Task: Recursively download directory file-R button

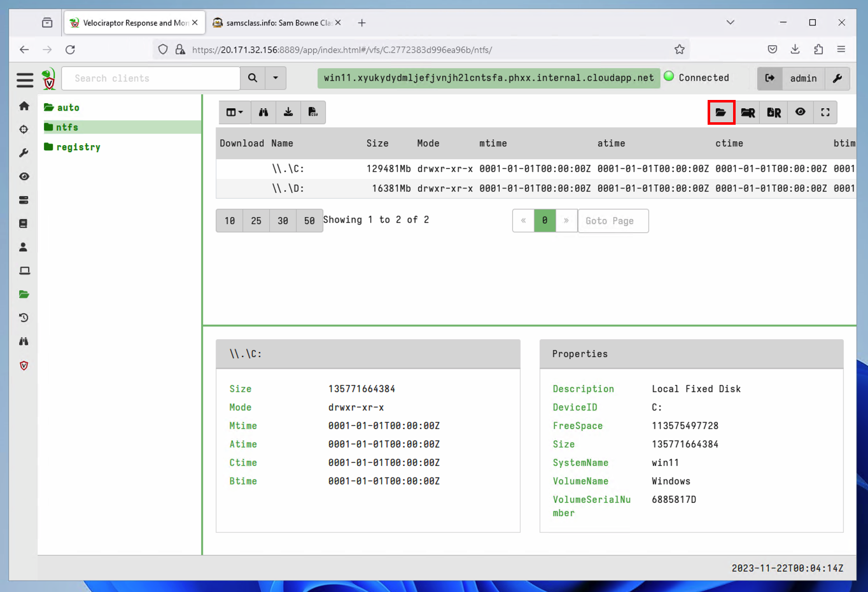Action: pos(774,113)
